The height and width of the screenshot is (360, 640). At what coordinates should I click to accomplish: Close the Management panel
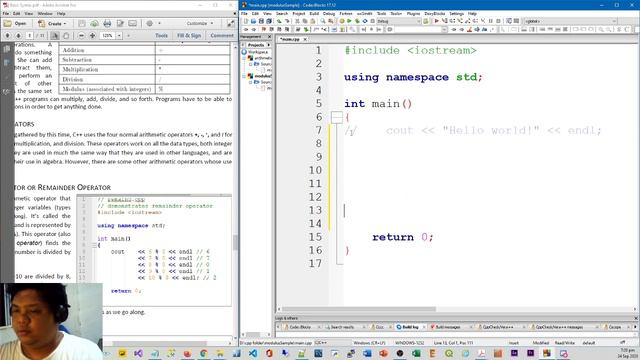click(269, 37)
